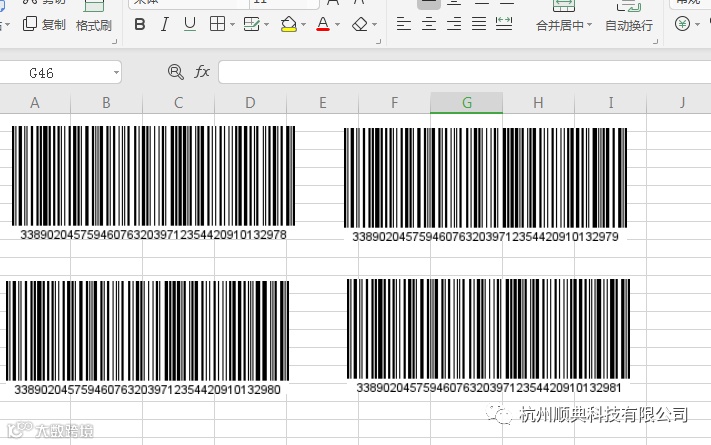The height and width of the screenshot is (445, 711).
Task: Select column E header
Action: click(322, 103)
